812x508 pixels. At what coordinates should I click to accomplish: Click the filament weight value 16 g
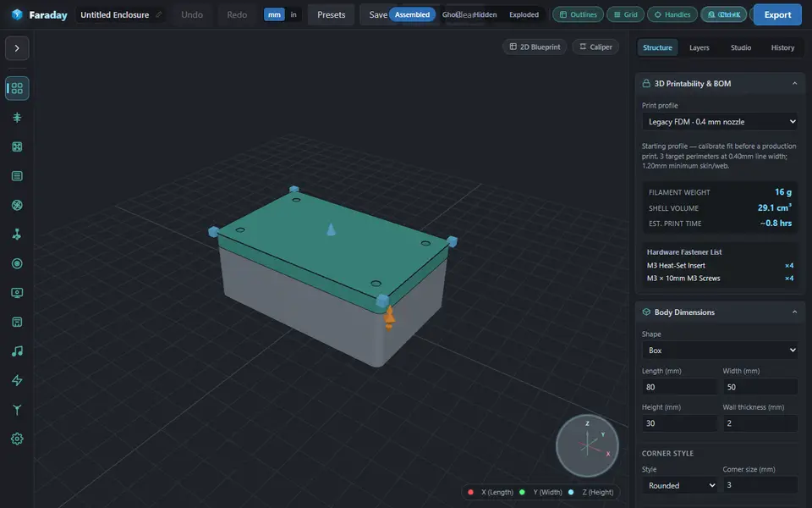pos(783,192)
